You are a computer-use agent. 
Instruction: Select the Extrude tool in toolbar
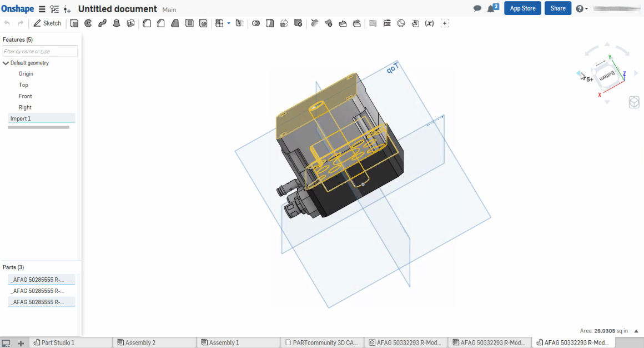(x=74, y=23)
